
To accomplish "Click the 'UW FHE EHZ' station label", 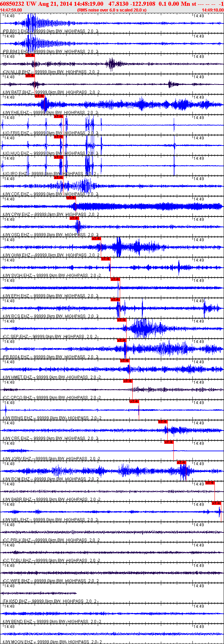I will point(16,113).
